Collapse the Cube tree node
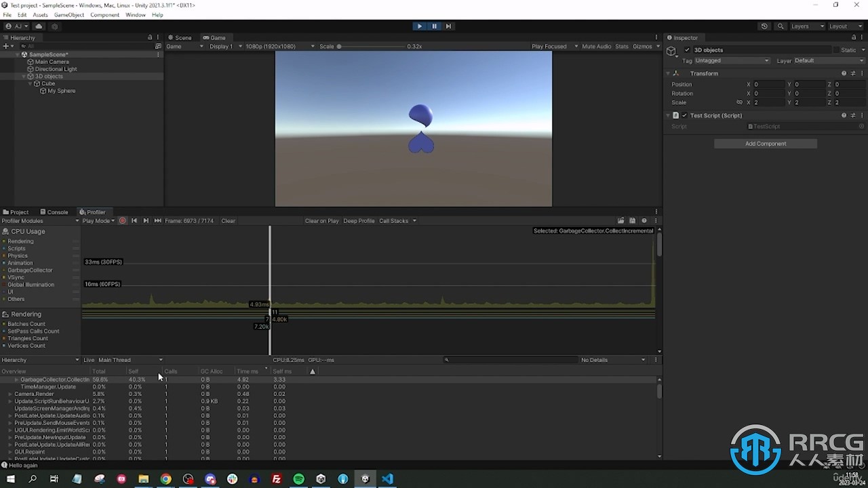 click(x=31, y=84)
